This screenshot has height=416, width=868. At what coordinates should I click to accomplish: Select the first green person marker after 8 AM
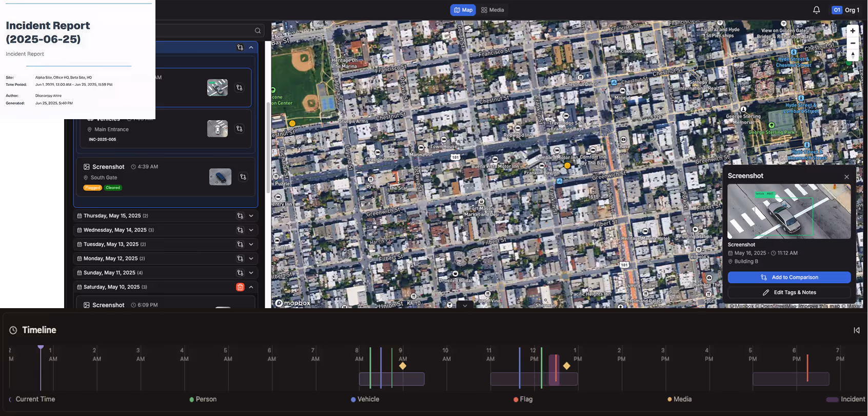370,368
